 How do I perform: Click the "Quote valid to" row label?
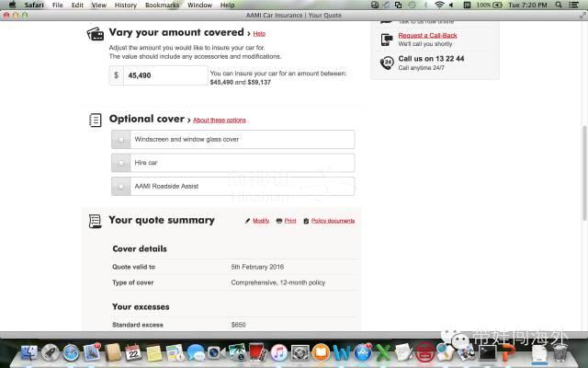tap(133, 267)
